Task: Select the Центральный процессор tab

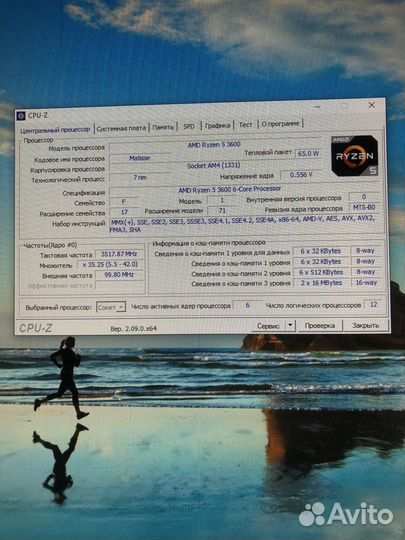Action: click(x=55, y=130)
